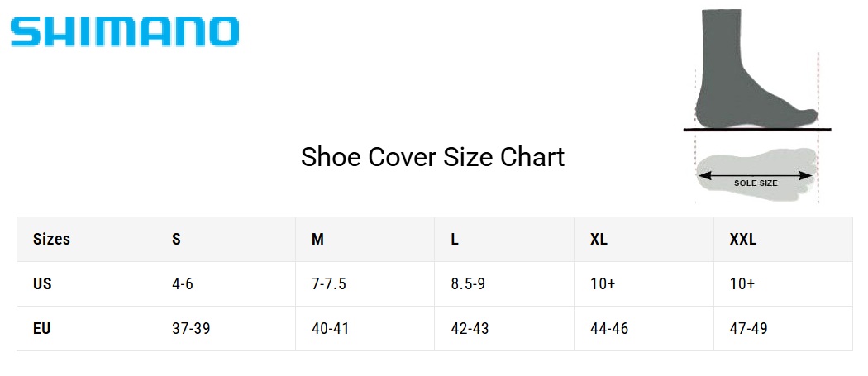Click the US 7-7.5 cell

pyautogui.click(x=328, y=284)
